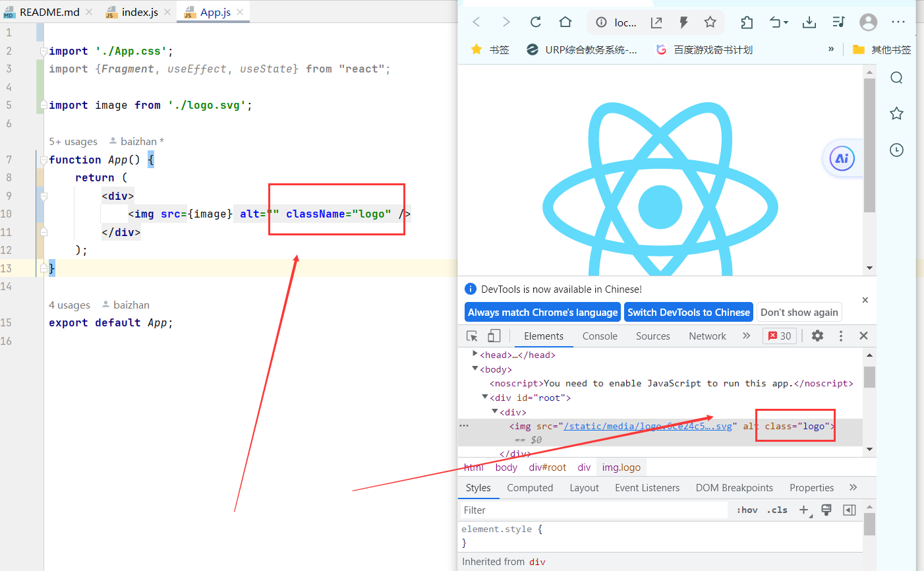Open the browser profile avatar

point(869,22)
